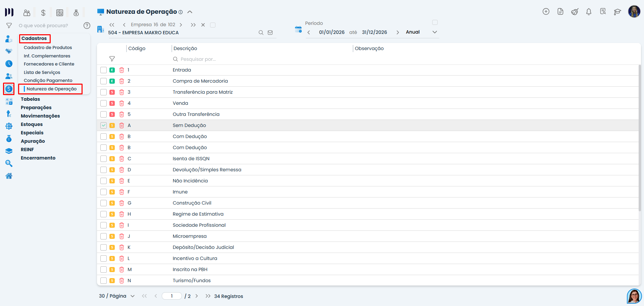Click the notification bell icon

(x=589, y=12)
